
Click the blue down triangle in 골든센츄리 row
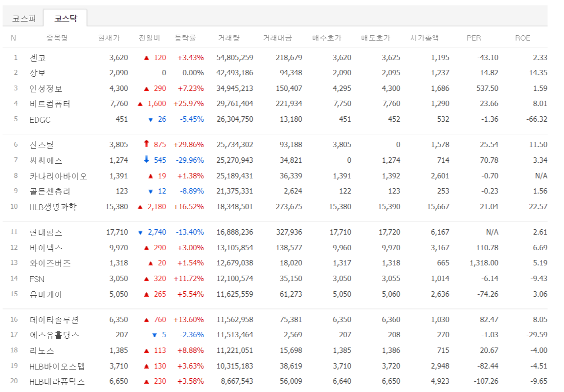(x=151, y=192)
